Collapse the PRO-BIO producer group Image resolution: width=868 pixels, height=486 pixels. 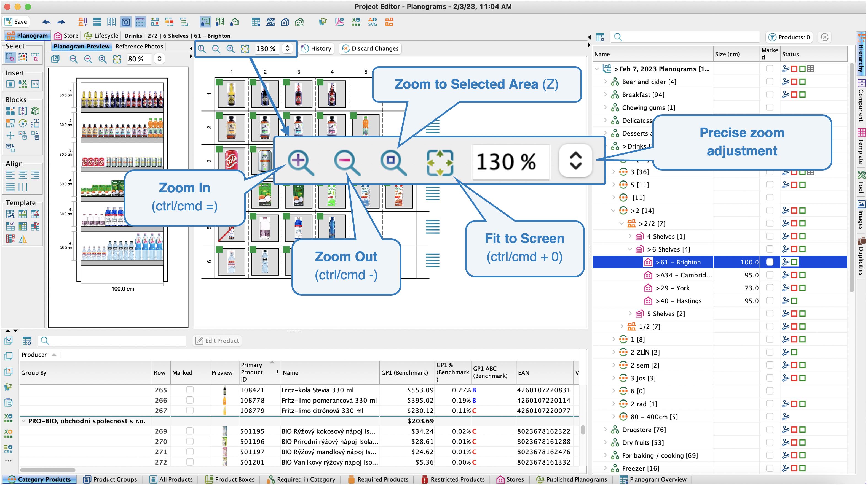[24, 421]
